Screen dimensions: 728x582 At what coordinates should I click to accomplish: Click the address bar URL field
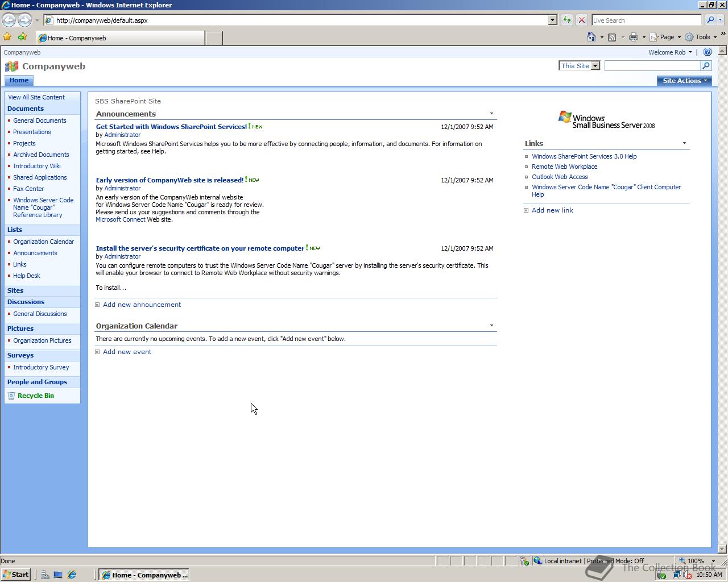click(296, 20)
